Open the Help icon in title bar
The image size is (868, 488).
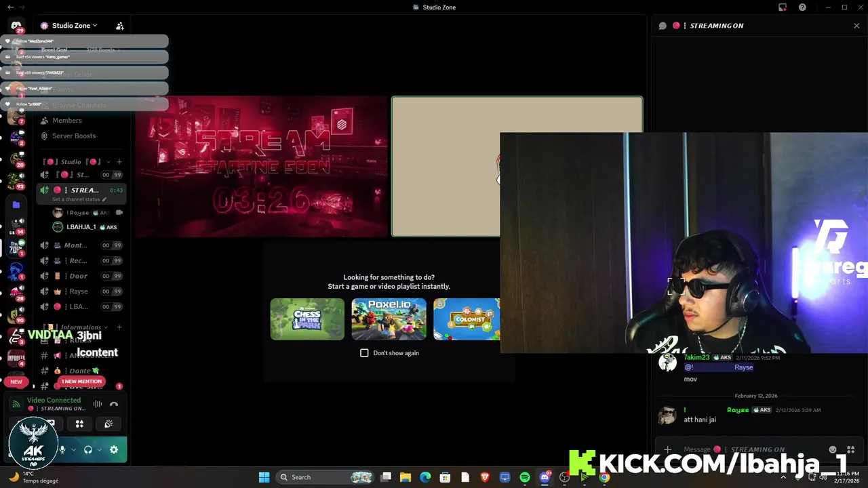tap(802, 7)
